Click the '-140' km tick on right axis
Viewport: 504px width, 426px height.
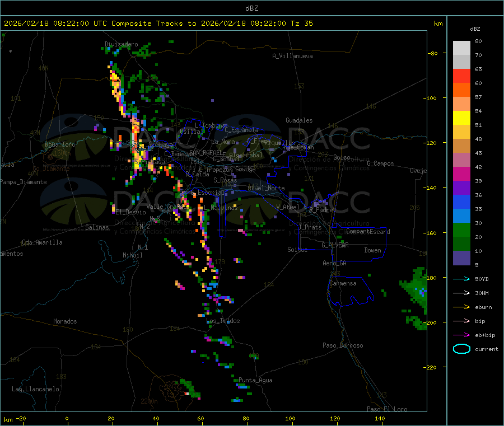(x=431, y=188)
